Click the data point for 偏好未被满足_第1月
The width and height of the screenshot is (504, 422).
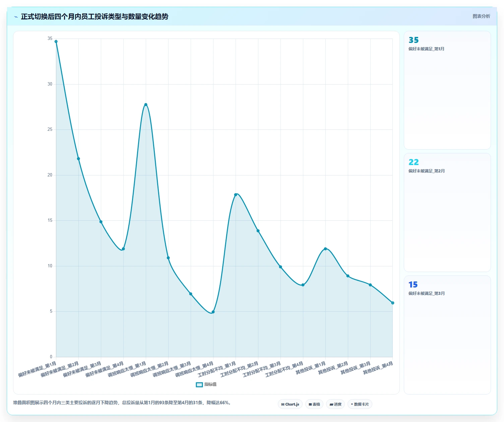click(x=56, y=42)
